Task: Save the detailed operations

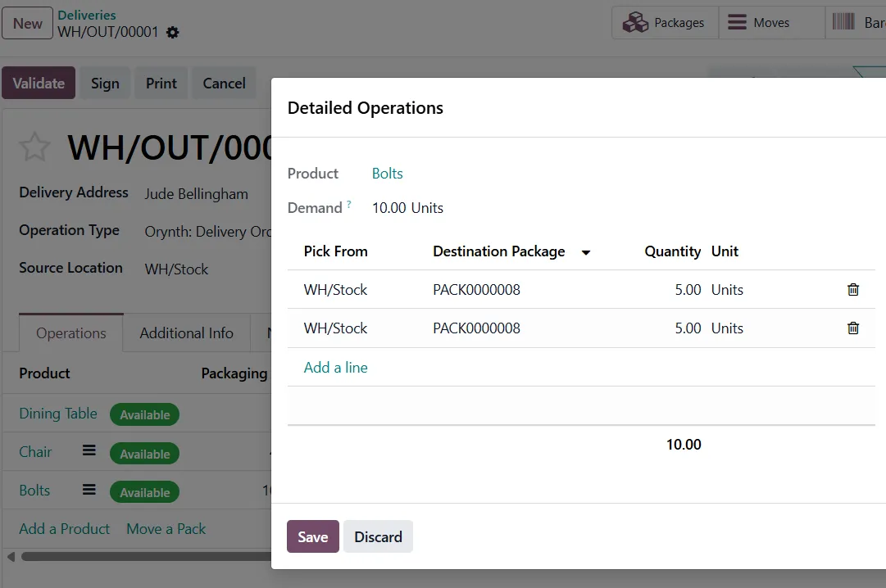Action: point(312,536)
